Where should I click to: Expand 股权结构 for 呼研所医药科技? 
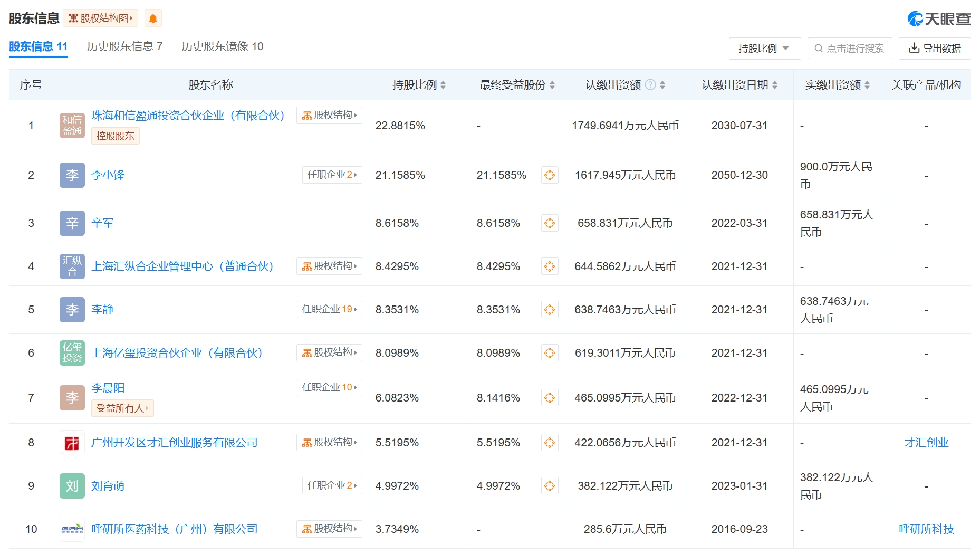tap(329, 529)
